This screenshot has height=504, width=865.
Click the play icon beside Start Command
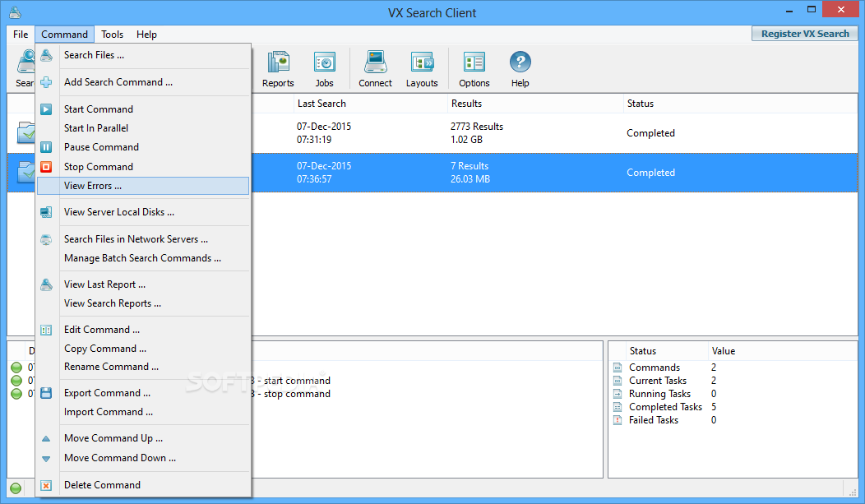pos(46,109)
